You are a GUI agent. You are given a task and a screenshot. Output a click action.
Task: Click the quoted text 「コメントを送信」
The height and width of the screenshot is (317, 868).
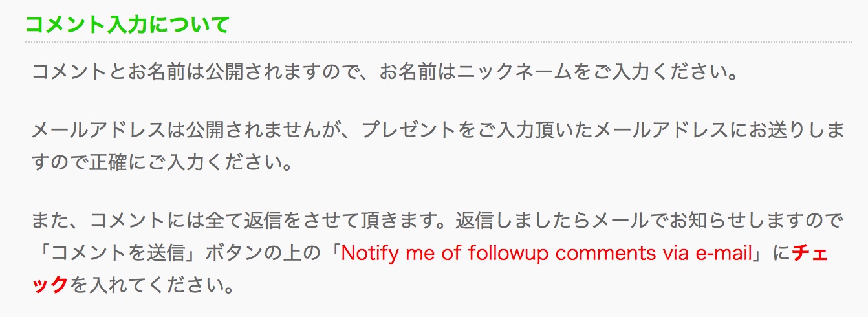pyautogui.click(x=117, y=253)
